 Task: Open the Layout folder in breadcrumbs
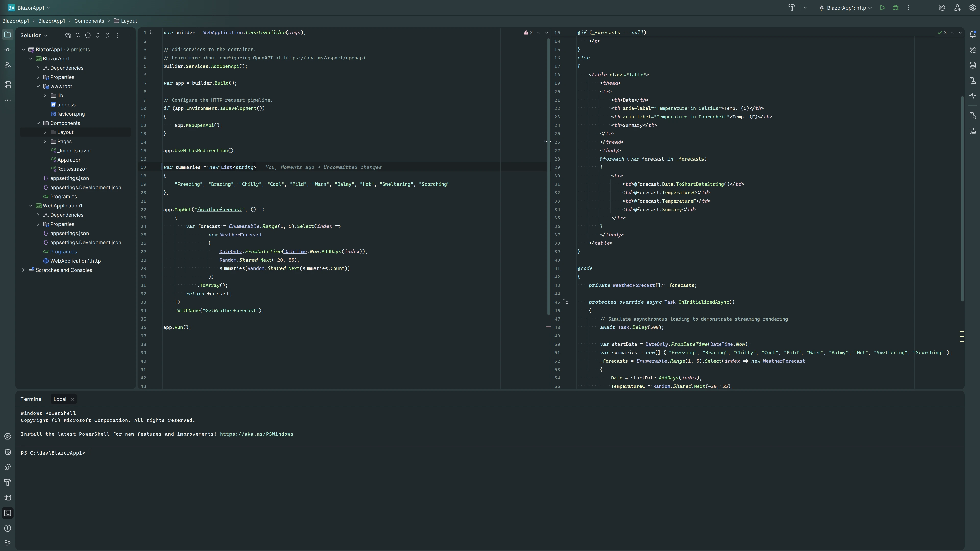click(x=128, y=21)
